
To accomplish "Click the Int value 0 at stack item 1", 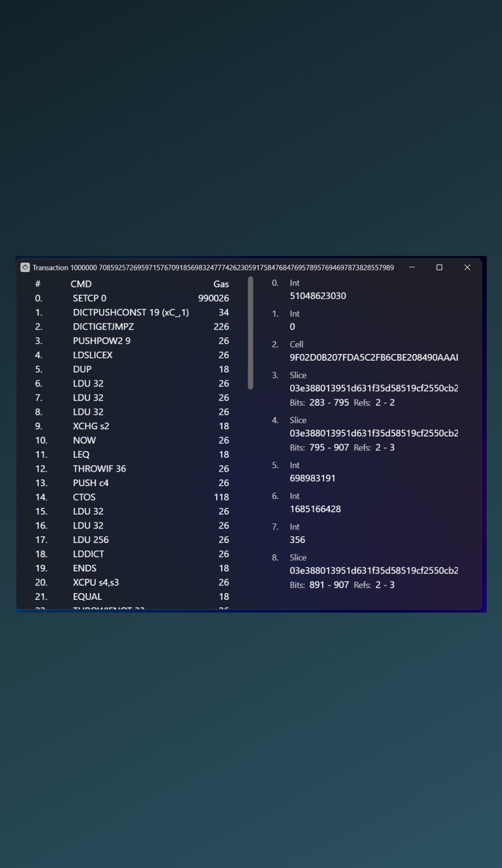I will coord(292,326).
